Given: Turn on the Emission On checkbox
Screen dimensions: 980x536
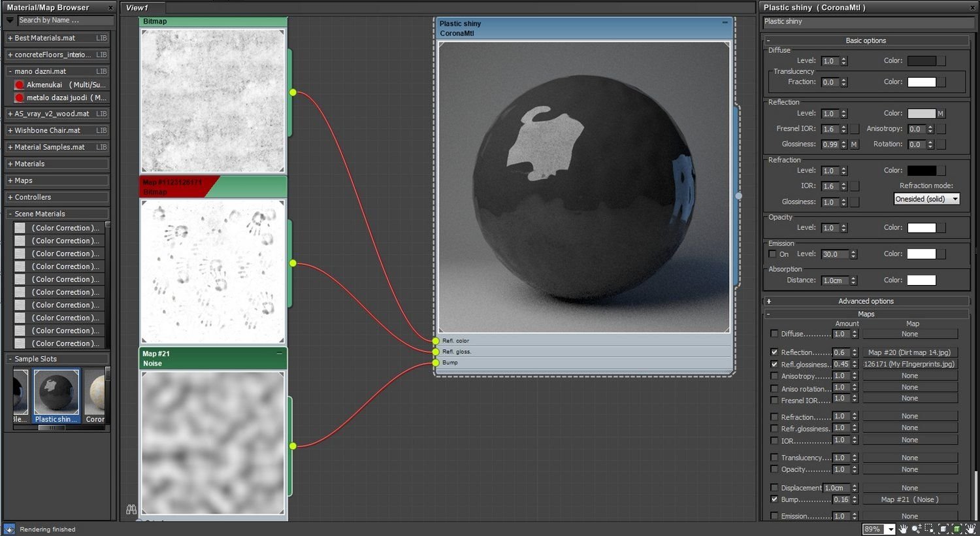Looking at the screenshot, I should (773, 254).
